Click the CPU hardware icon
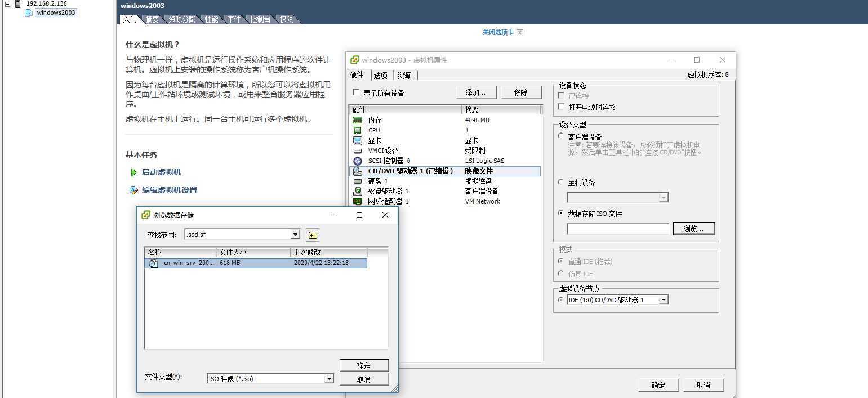This screenshot has width=868, height=398. [357, 130]
